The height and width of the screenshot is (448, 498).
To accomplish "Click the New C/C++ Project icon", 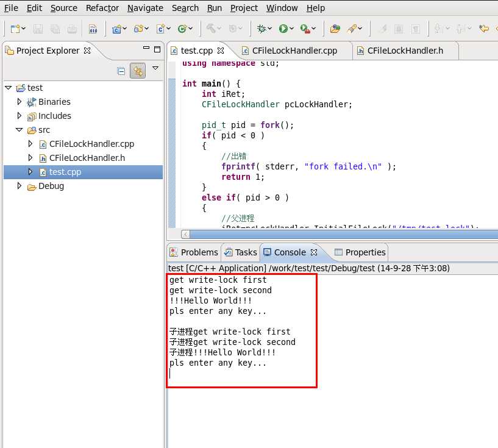I will 116,29.
